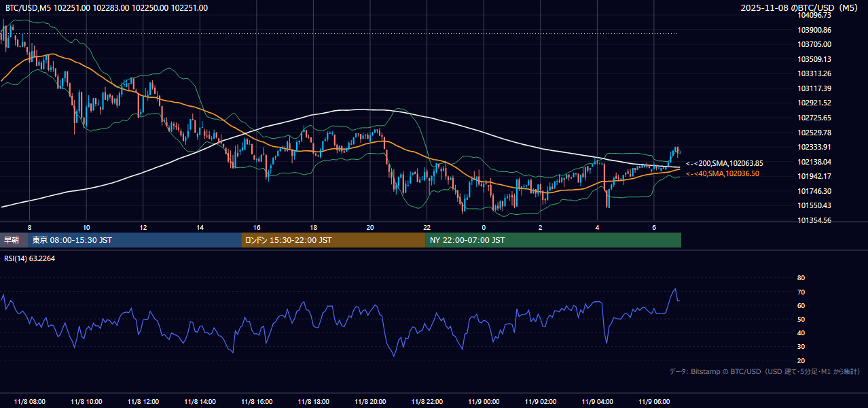Click the '11/8 08:00' bottom time label
The width and height of the screenshot is (868, 408).
click(x=29, y=401)
